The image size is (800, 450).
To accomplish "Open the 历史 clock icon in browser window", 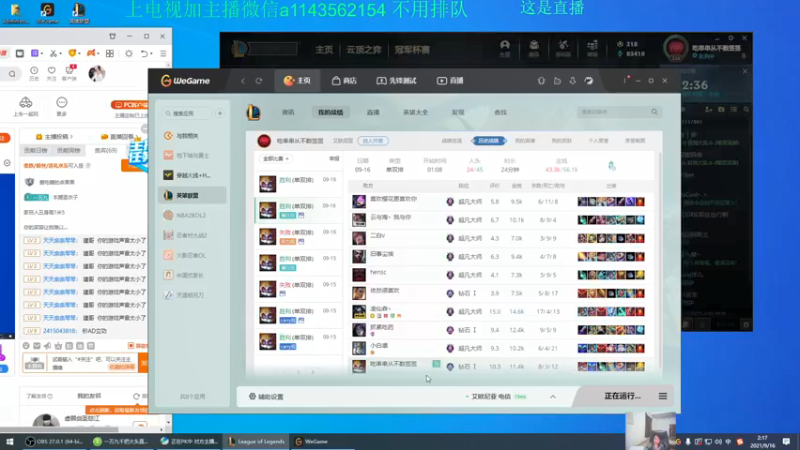I will pos(34,73).
